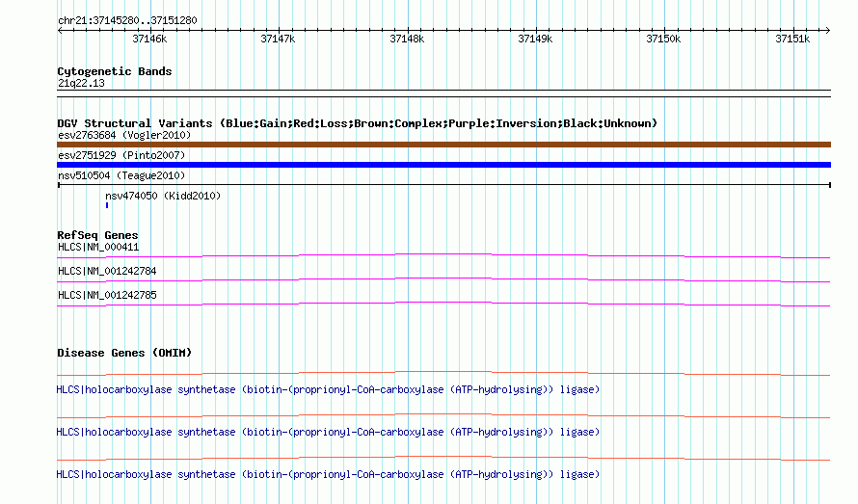Click the Cytogenetic Bands track title
The width and height of the screenshot is (858, 504).
point(115,71)
